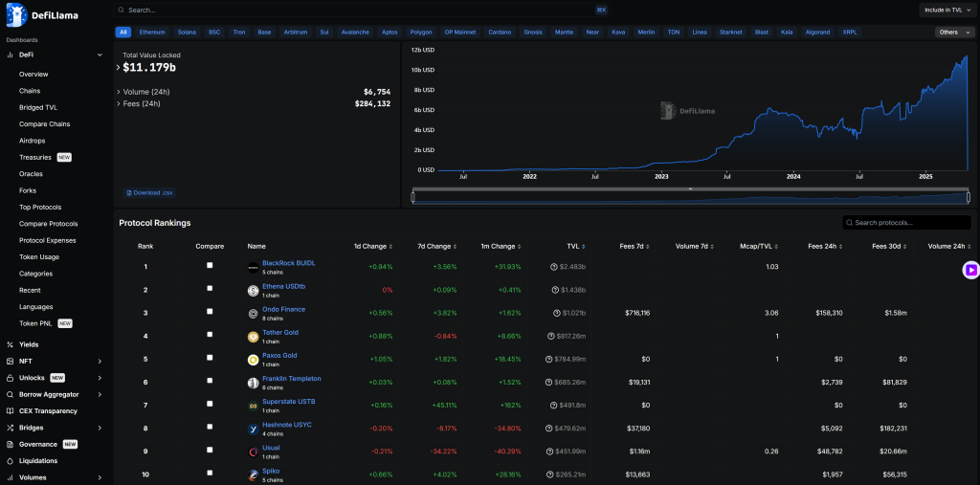Screen dimensions: 980x485
Task: Click the top grip of chart range slider
Action: pos(691,188)
